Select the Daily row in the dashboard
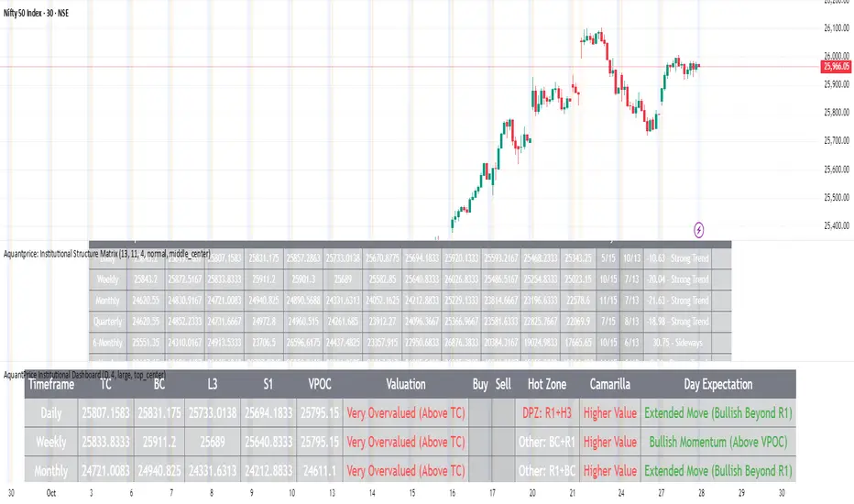The width and height of the screenshot is (854, 504). [58, 413]
